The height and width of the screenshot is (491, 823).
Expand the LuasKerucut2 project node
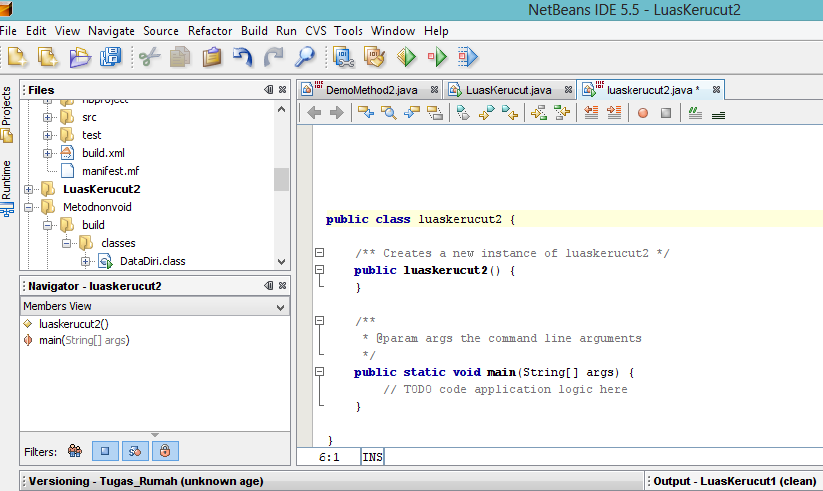[28, 189]
